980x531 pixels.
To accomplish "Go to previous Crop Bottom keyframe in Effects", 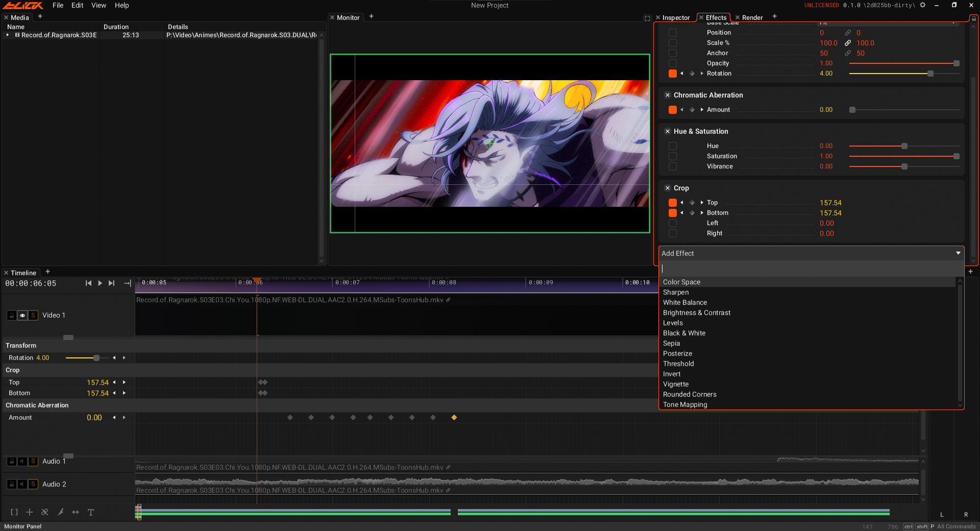I will click(x=682, y=213).
